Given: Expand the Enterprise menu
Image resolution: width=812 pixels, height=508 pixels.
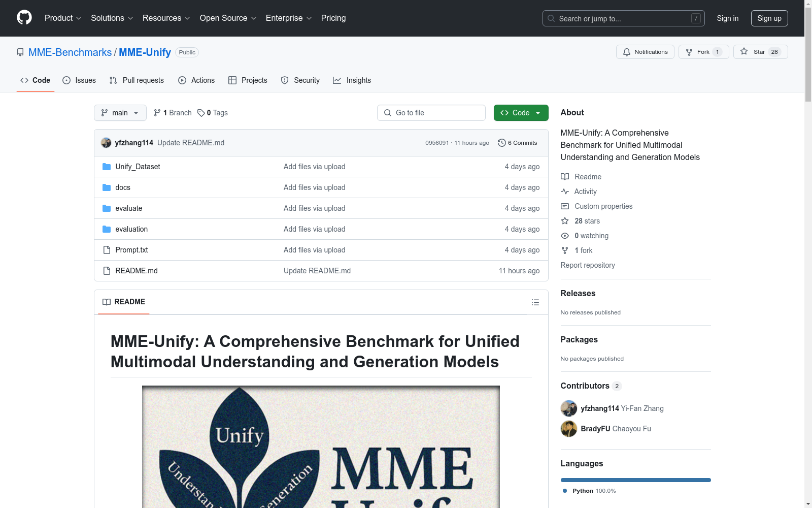Looking at the screenshot, I should (x=289, y=18).
